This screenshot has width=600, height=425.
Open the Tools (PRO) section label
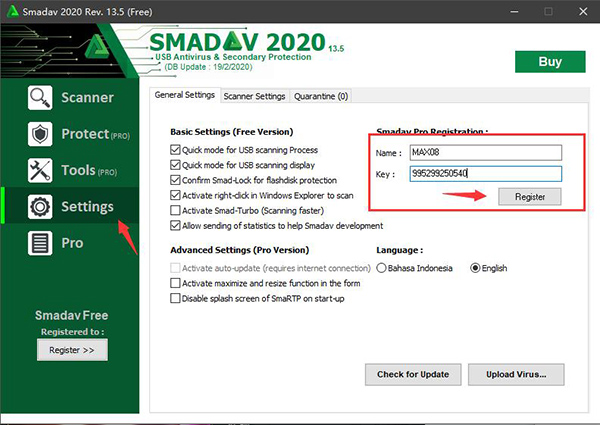(89, 170)
